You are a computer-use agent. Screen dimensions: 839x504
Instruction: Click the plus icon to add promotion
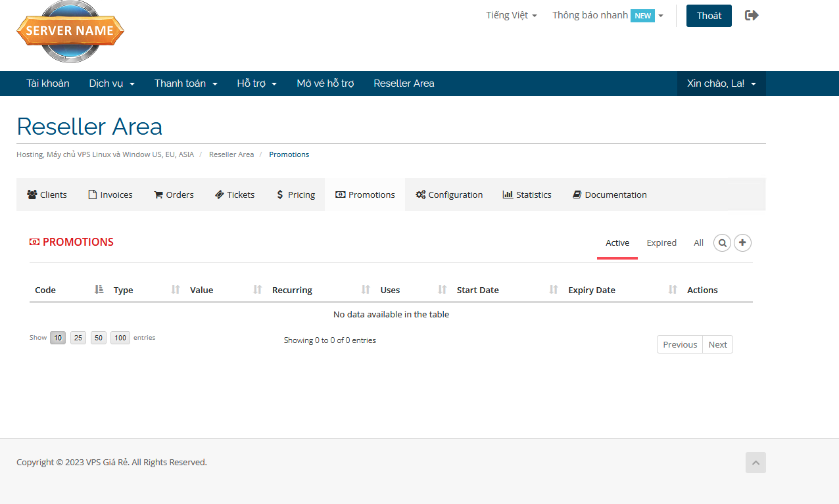[742, 243]
